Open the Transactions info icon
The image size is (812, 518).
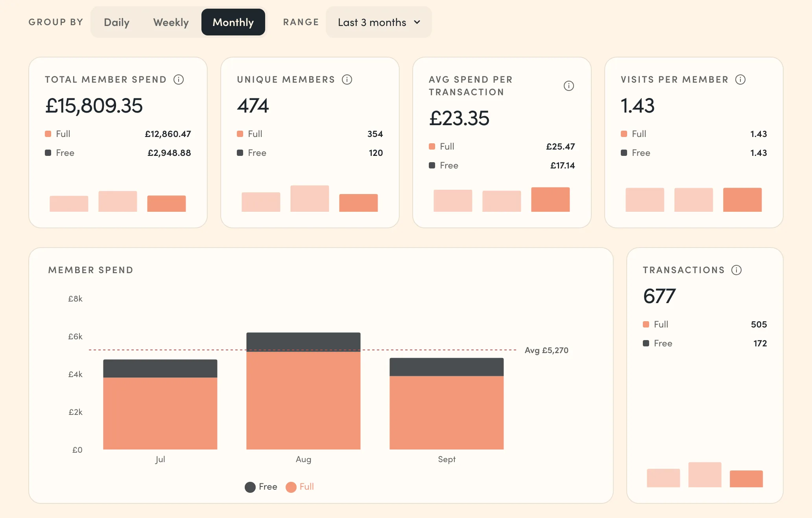click(x=736, y=270)
